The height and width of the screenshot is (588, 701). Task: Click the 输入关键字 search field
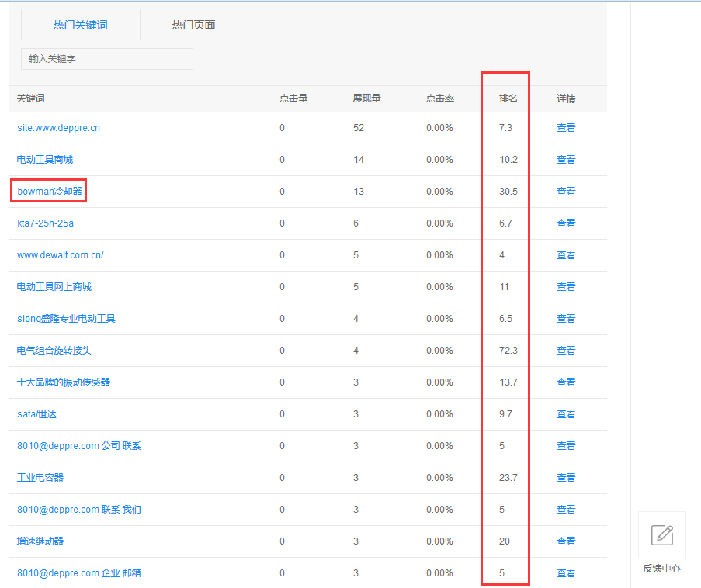pyautogui.click(x=106, y=59)
